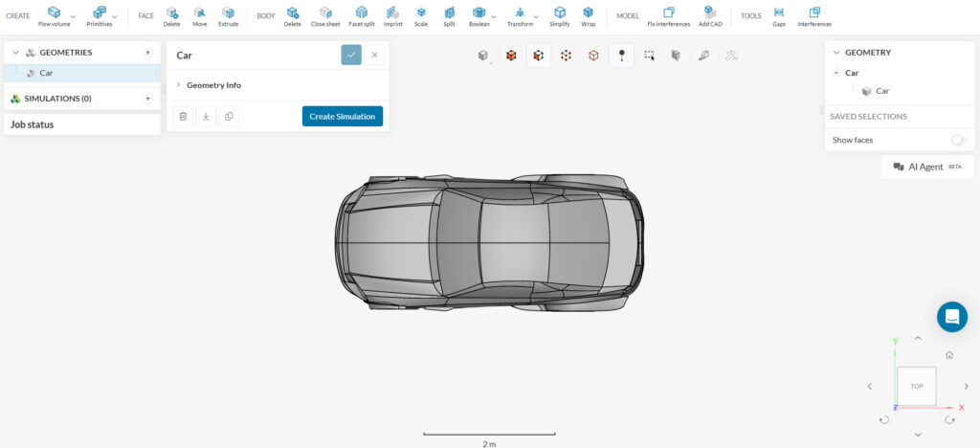This screenshot has width=980, height=448.
Task: Activate box selection tool
Action: coord(650,56)
